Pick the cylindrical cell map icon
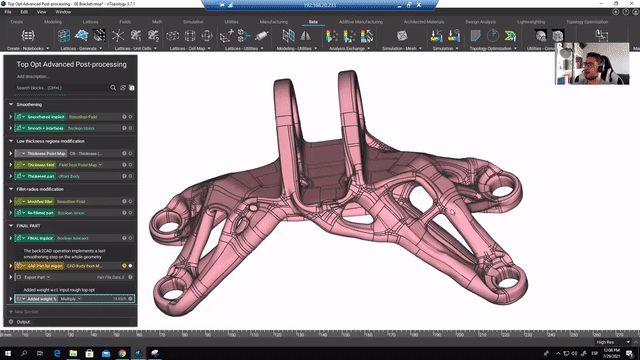Screen dimensions: 640x360 pos(190,36)
